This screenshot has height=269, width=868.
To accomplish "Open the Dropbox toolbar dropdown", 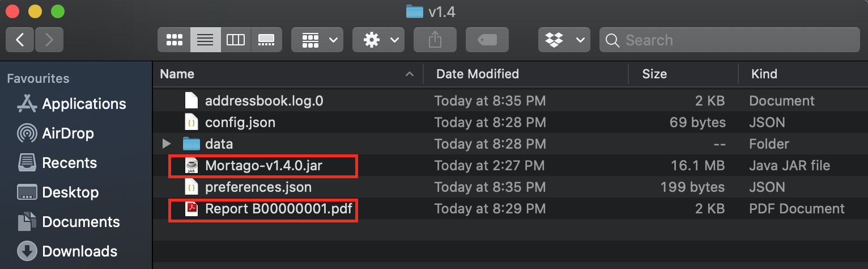I will [x=564, y=40].
